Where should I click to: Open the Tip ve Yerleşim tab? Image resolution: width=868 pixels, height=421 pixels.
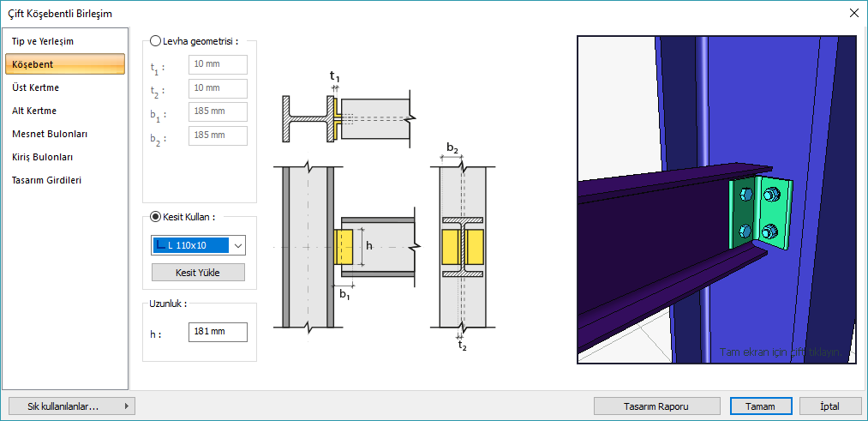(x=42, y=41)
